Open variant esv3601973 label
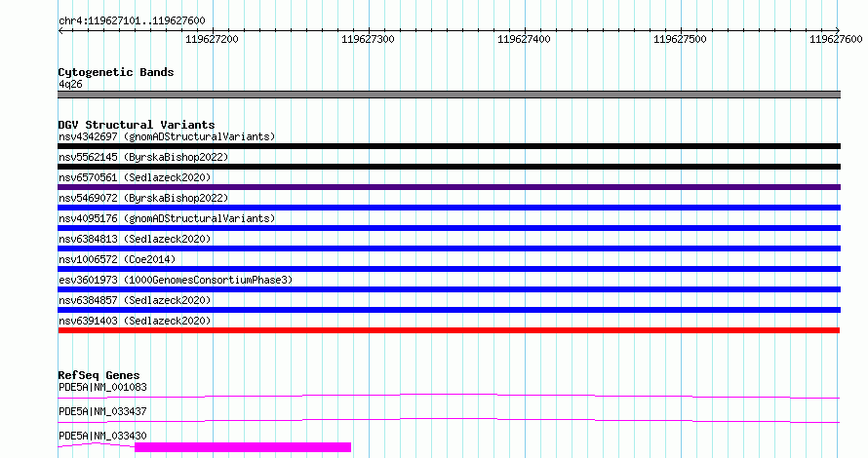The image size is (868, 458). click(176, 280)
